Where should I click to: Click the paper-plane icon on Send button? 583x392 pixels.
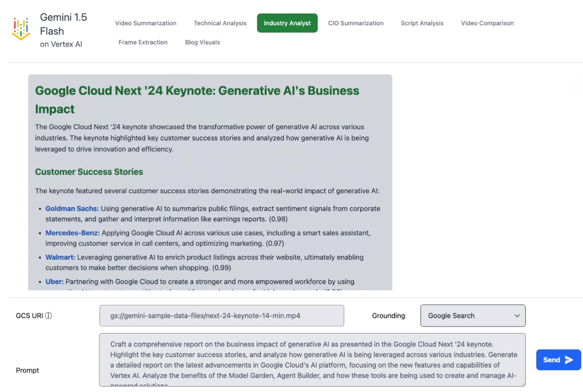[x=569, y=360]
